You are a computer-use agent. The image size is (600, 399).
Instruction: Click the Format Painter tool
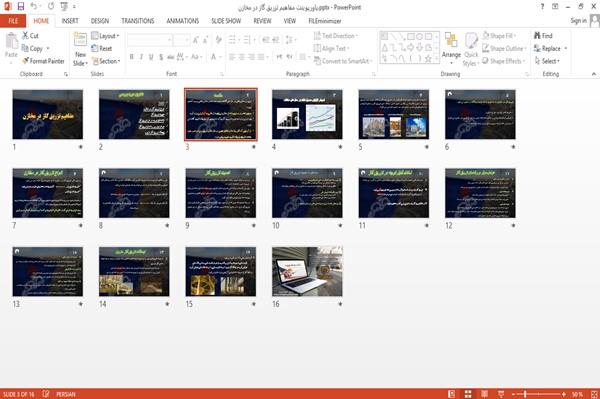pyautogui.click(x=43, y=61)
